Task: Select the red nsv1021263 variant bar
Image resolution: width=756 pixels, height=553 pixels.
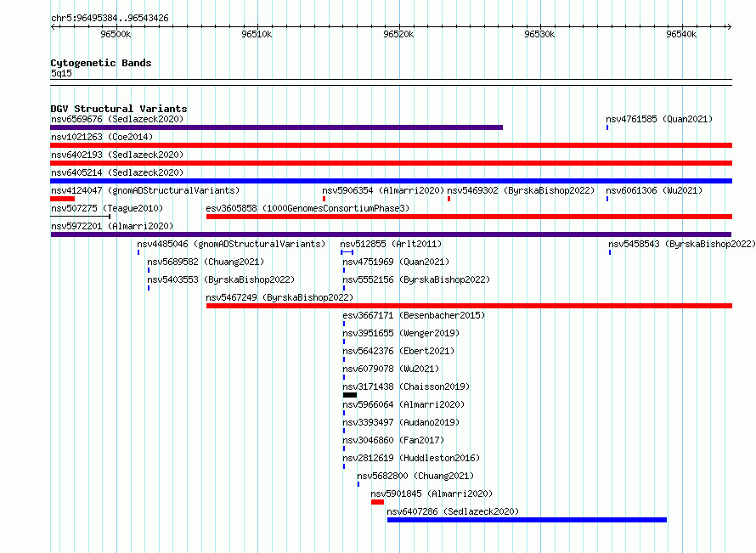Action: click(391, 145)
